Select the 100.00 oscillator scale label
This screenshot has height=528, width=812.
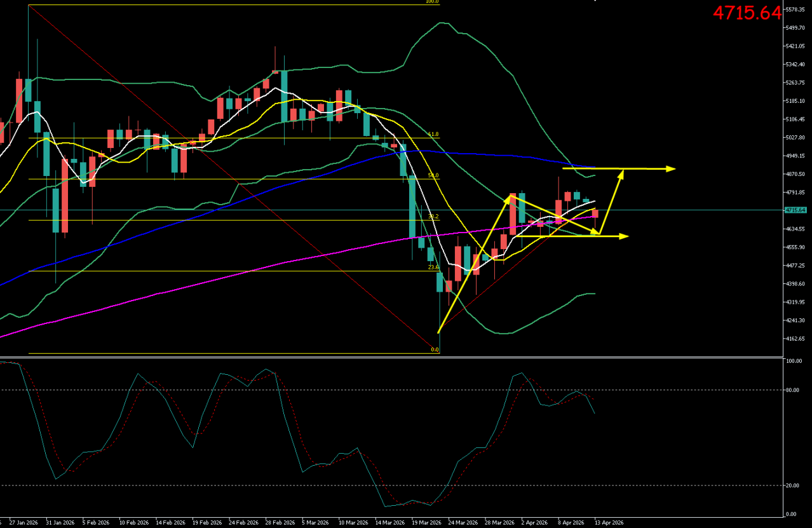click(x=793, y=361)
